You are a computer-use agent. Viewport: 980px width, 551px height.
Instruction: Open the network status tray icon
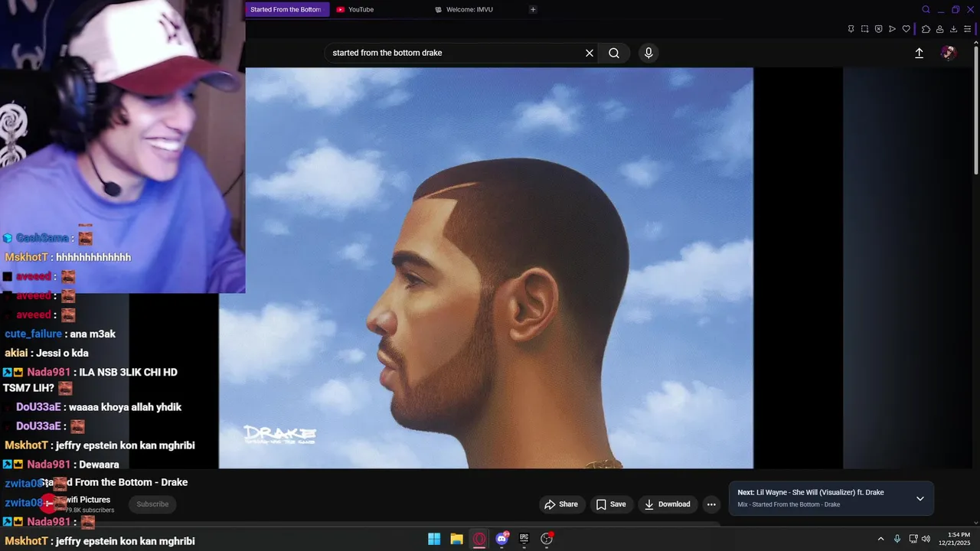pos(913,539)
